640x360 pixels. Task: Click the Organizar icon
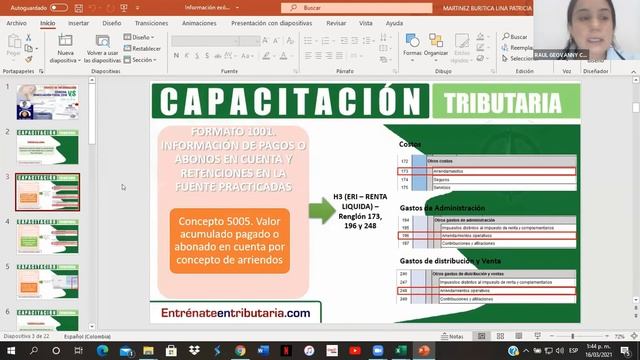pos(436,46)
